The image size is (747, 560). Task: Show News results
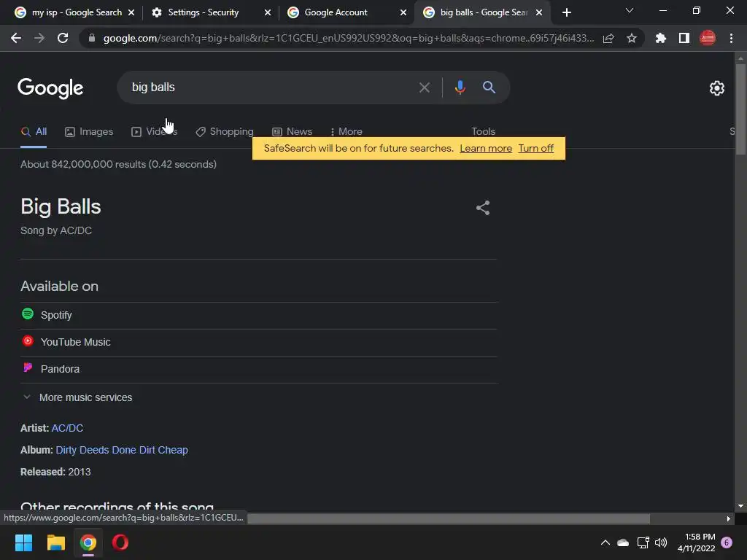292,131
